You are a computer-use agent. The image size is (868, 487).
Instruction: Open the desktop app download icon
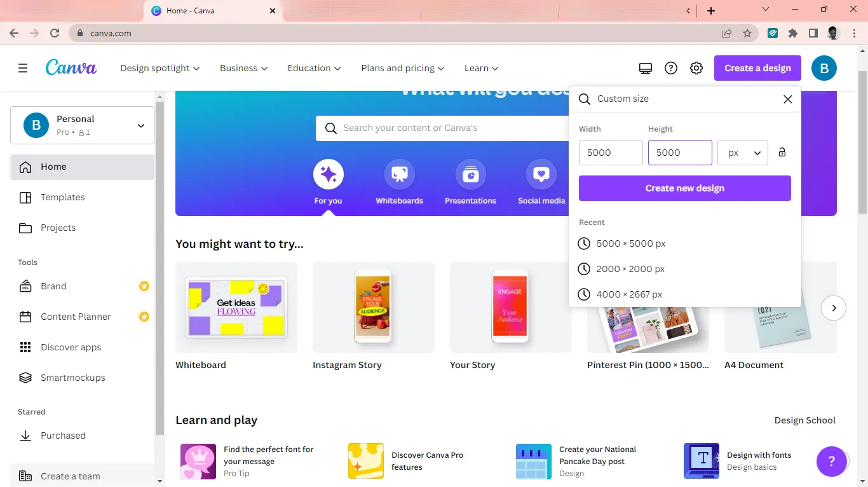(x=646, y=68)
